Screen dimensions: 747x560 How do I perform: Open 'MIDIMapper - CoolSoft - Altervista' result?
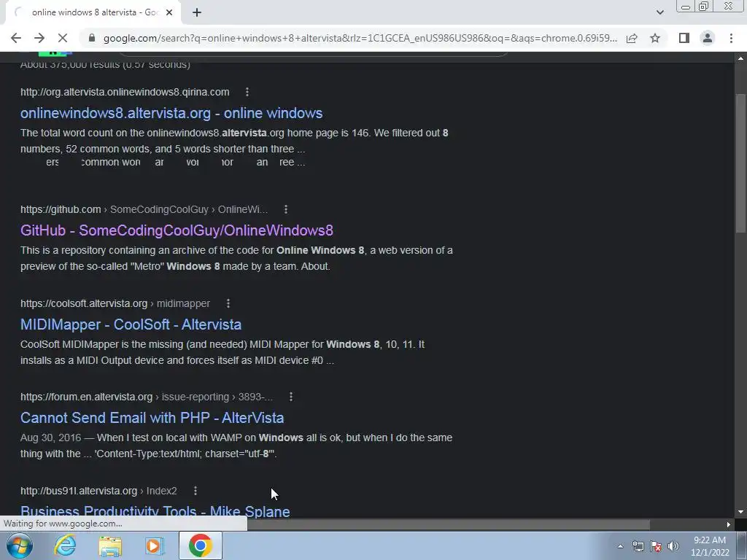(x=131, y=324)
